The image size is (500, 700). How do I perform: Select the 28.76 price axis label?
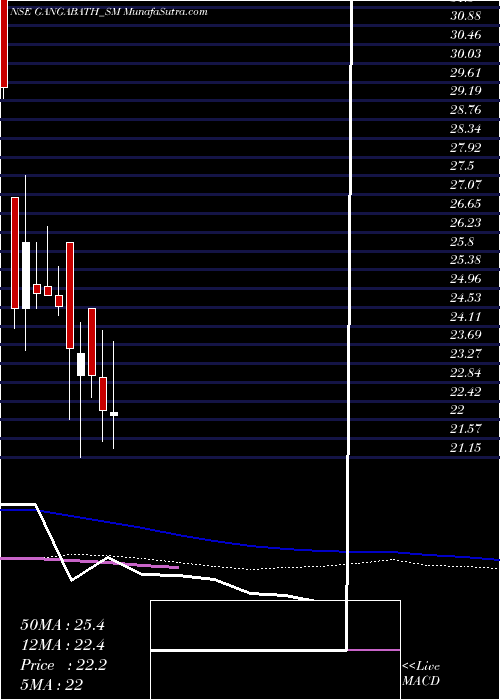466,110
